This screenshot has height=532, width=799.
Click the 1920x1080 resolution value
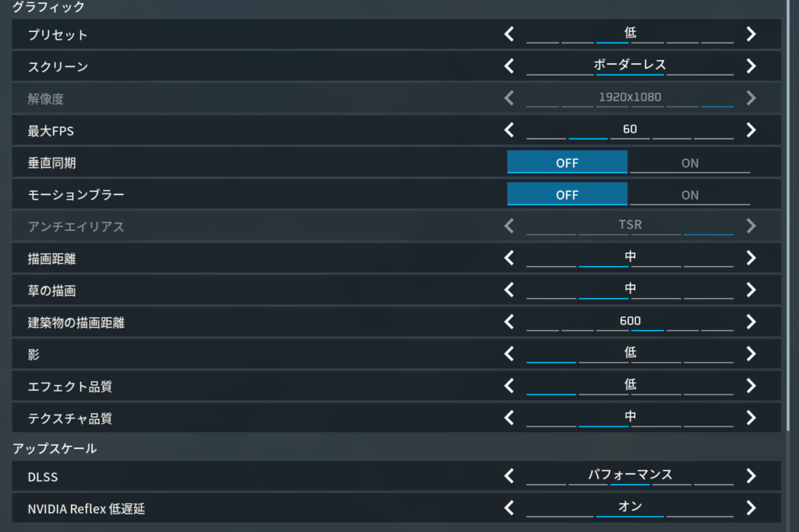pos(629,96)
